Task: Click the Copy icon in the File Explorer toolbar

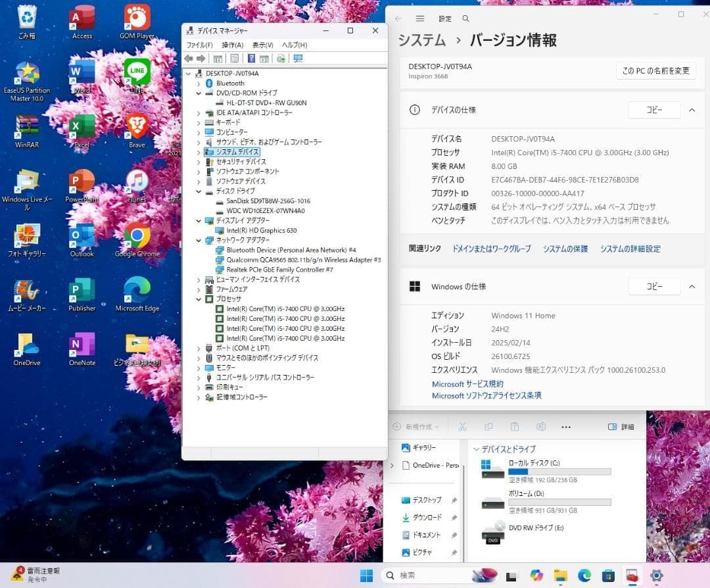Action: pos(488,426)
